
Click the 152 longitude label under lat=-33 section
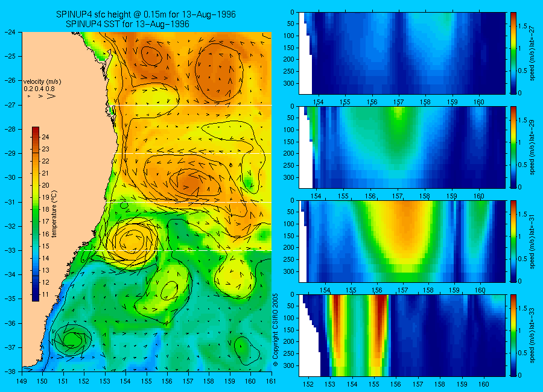point(308,384)
